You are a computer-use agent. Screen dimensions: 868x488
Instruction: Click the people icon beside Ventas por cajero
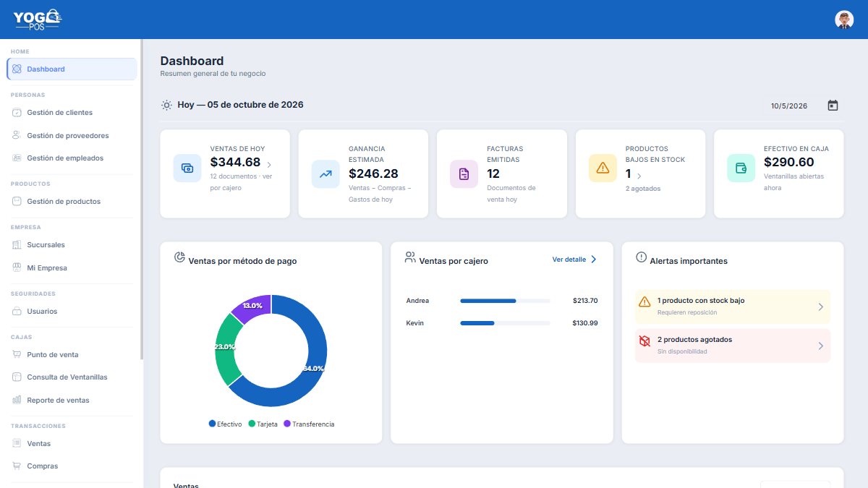tap(410, 257)
